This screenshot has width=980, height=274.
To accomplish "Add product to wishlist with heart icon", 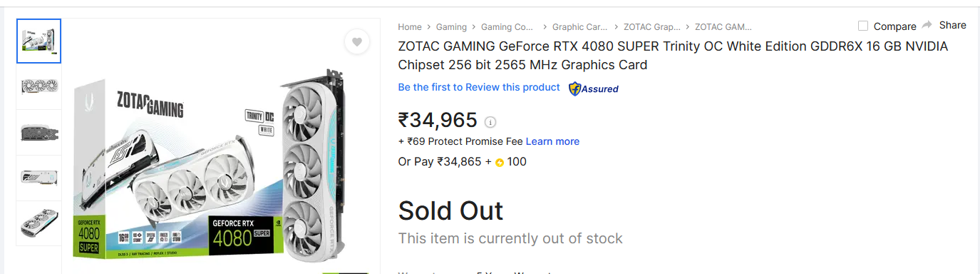I will [357, 42].
